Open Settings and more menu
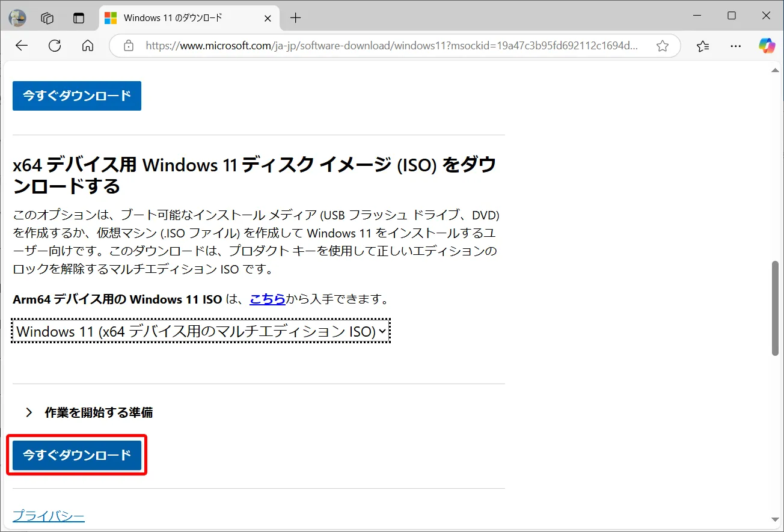Screen dimensions: 784x532 click(x=735, y=46)
